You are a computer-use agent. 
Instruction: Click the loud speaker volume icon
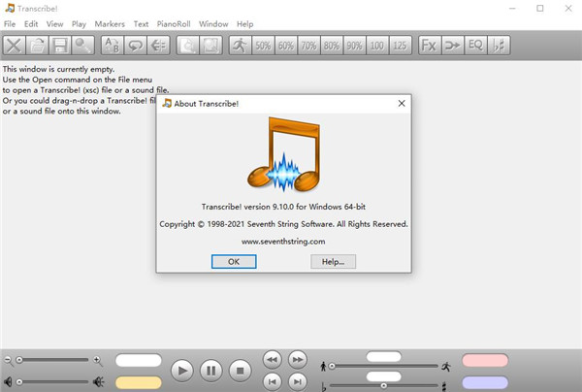click(x=99, y=381)
